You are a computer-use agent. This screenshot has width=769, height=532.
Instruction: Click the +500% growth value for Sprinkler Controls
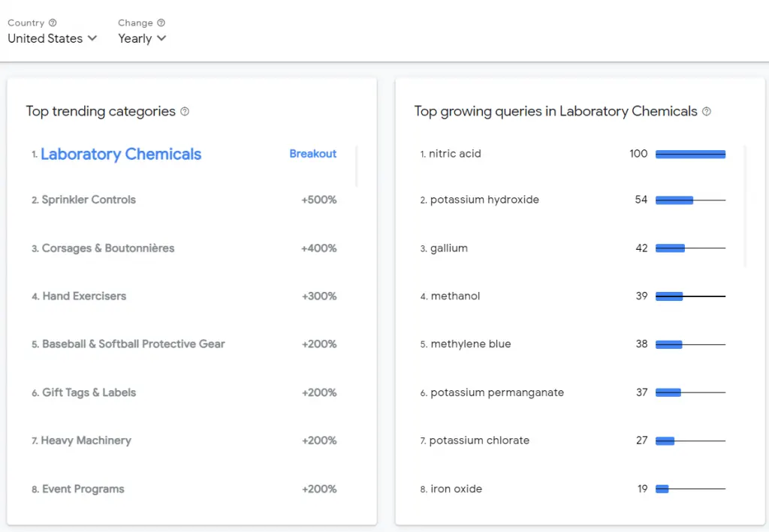tap(319, 200)
